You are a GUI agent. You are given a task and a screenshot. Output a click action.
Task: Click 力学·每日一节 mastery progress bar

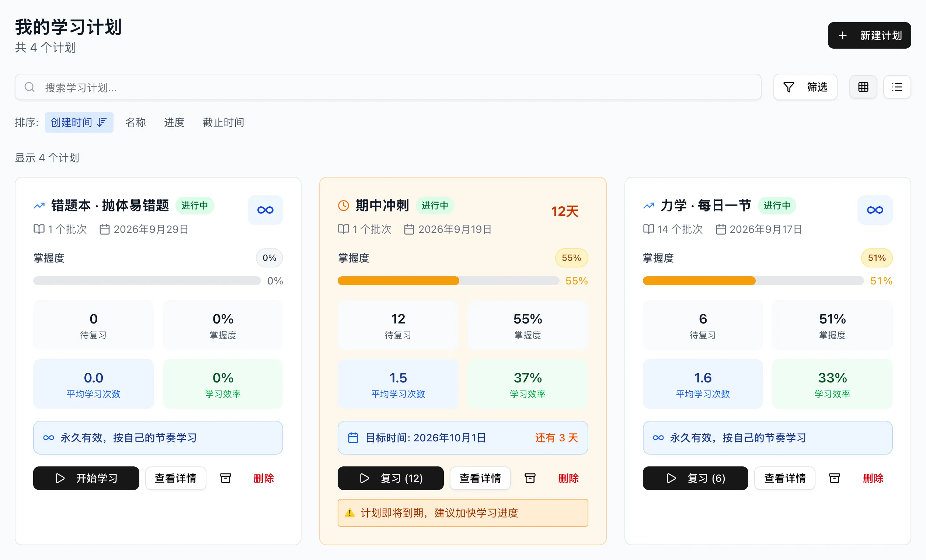tap(753, 281)
